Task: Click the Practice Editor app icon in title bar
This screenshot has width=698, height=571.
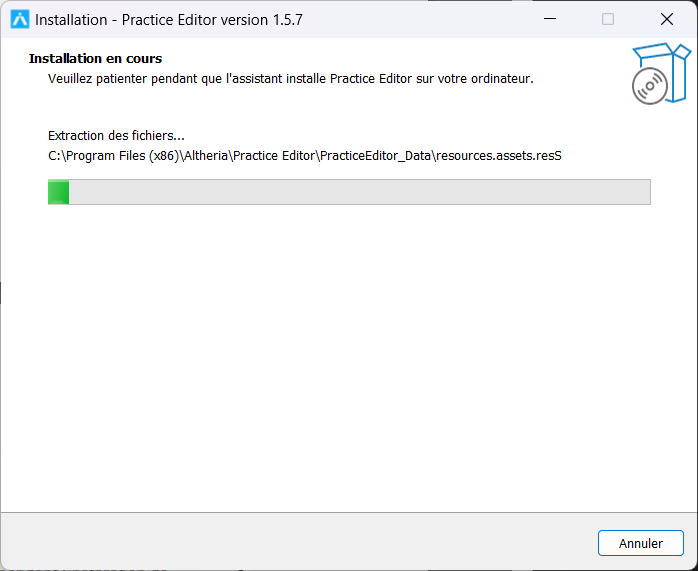Action: coord(20,20)
